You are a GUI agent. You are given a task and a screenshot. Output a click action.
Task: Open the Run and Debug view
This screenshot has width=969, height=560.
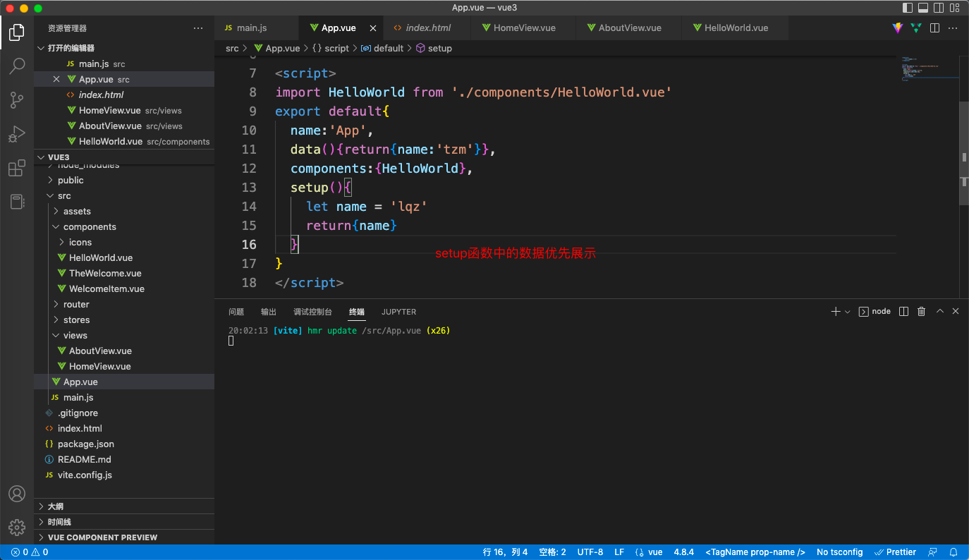pyautogui.click(x=17, y=134)
